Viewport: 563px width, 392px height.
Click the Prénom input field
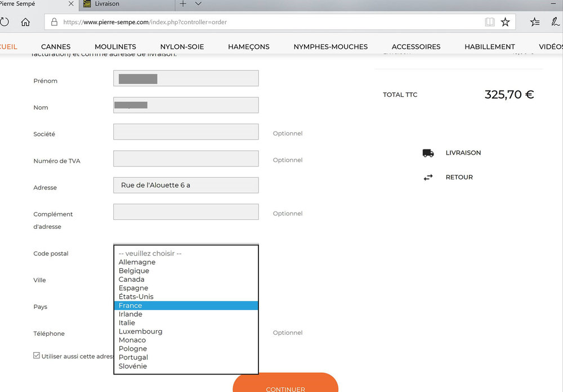point(186,78)
